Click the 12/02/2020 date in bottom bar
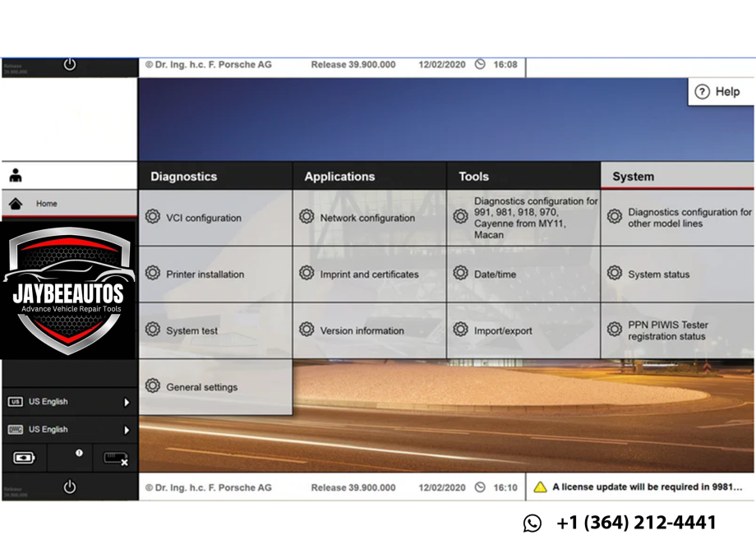756x540 pixels. click(441, 487)
